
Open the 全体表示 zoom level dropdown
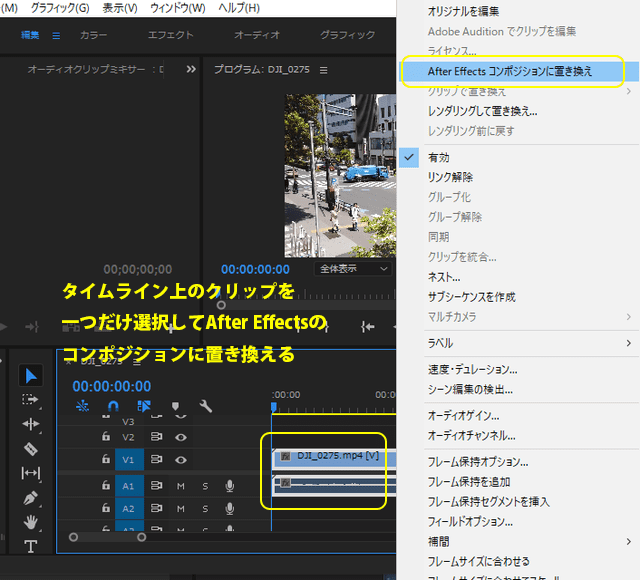353,269
